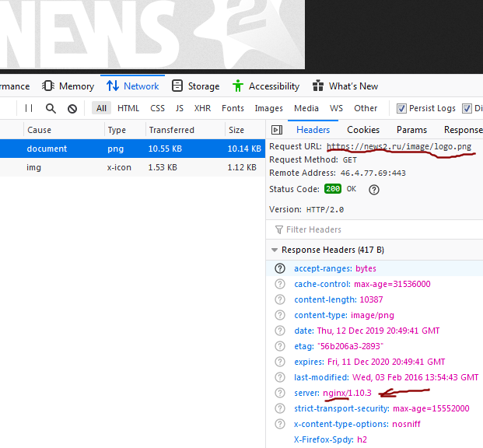Filter requests by WS
483x448 pixels.
pyautogui.click(x=336, y=108)
